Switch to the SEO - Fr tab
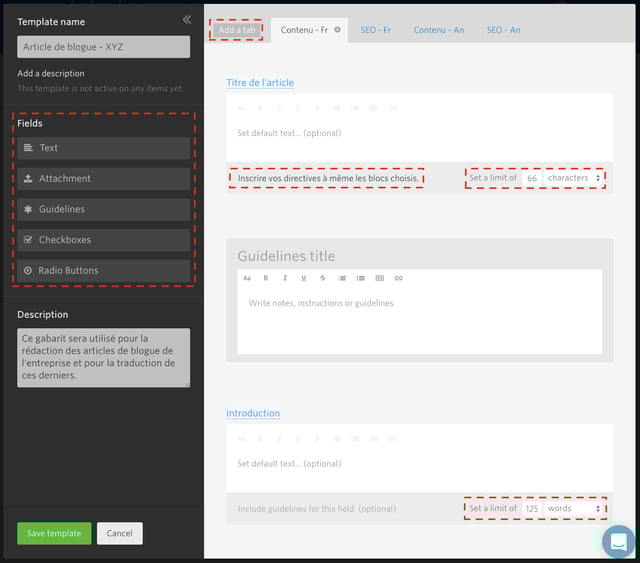Viewport: 640px width, 563px height. coord(376,30)
